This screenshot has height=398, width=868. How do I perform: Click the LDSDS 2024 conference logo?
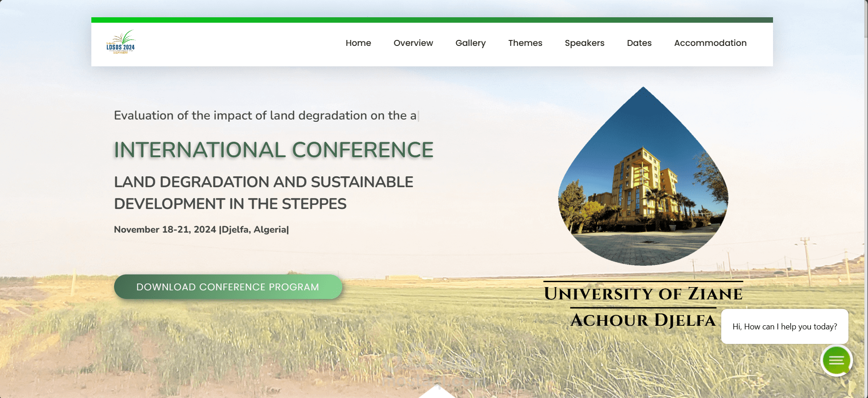coord(120,43)
